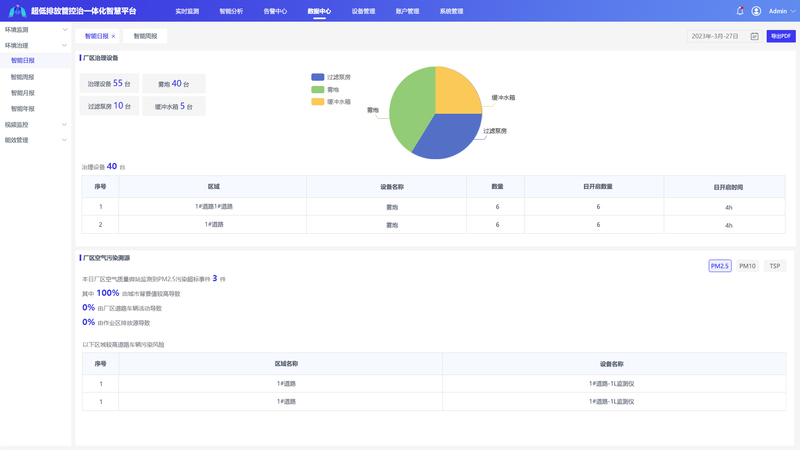Switch to TSP pollutant option
This screenshot has width=800, height=450.
(x=774, y=266)
